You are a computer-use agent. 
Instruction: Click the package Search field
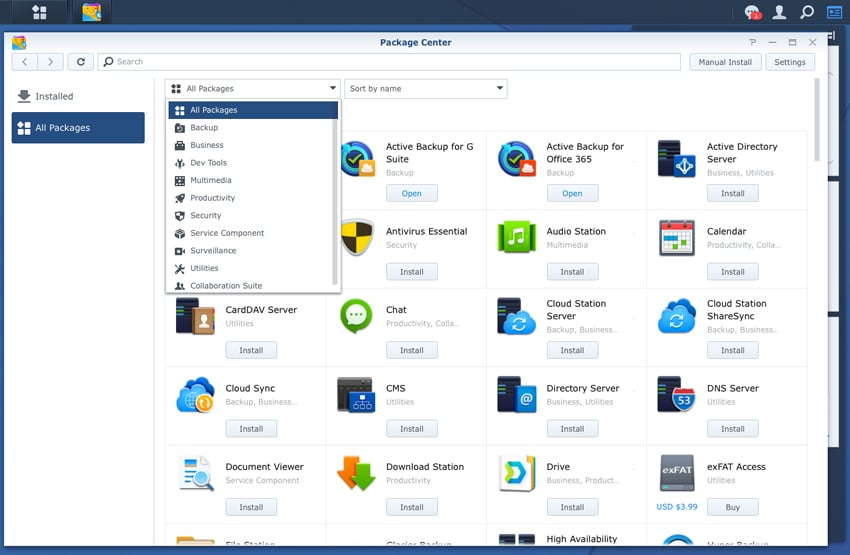click(389, 62)
